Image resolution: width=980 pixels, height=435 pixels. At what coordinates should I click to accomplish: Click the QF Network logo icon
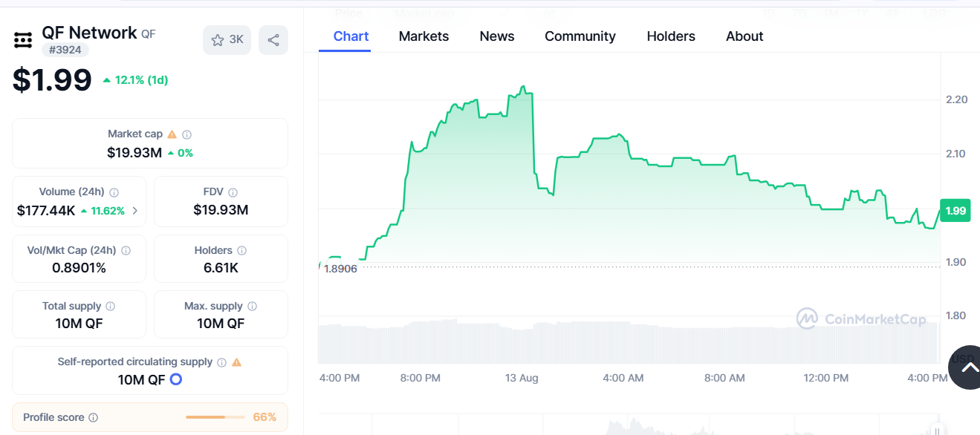tap(23, 40)
